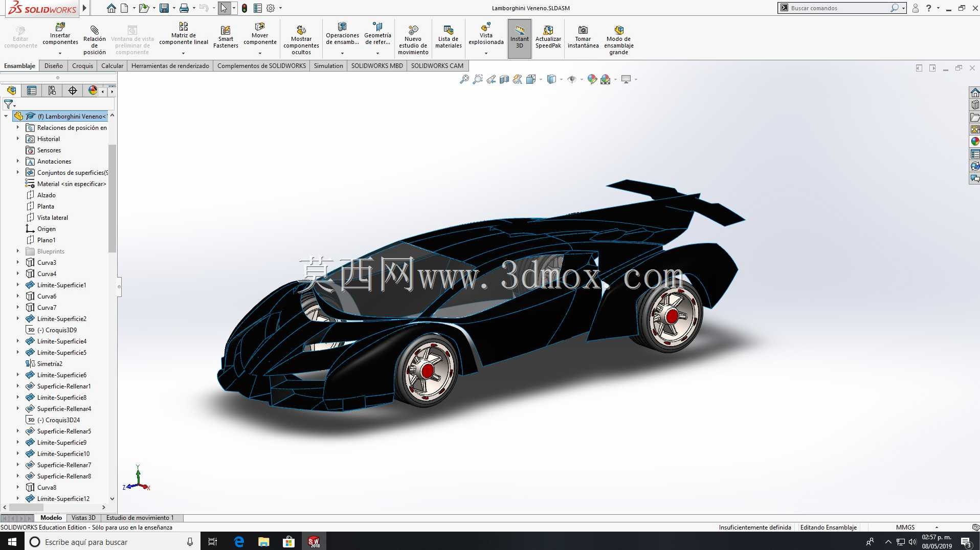Select the Sensores tree item
Screen dimensions: 980x550
point(49,150)
